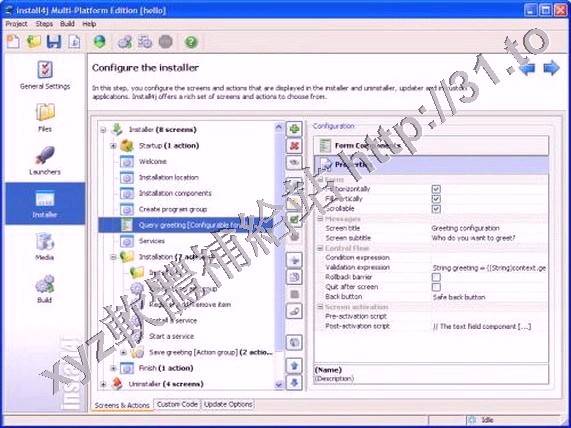Click the tree scrollbar up arrow
The image size is (571, 428).
[279, 127]
